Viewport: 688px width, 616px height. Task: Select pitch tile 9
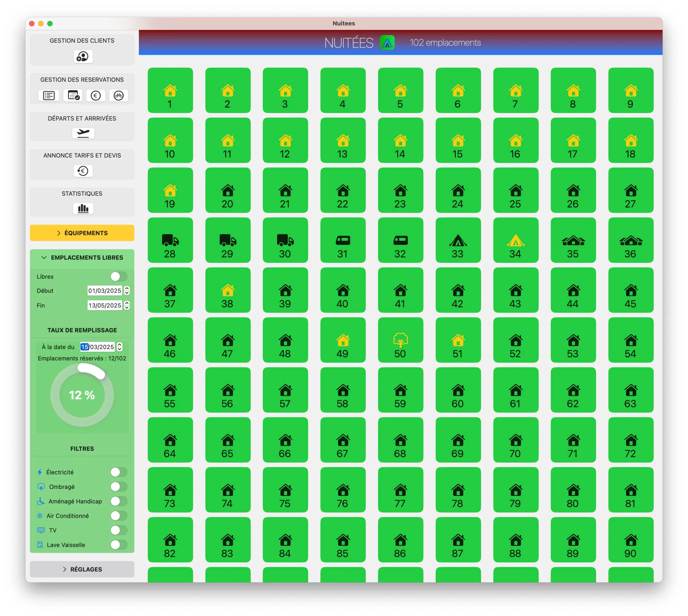point(631,90)
